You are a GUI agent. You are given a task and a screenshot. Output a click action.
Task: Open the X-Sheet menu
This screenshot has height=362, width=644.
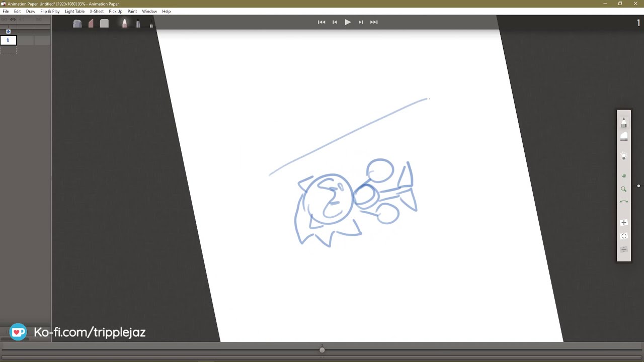[97, 11]
